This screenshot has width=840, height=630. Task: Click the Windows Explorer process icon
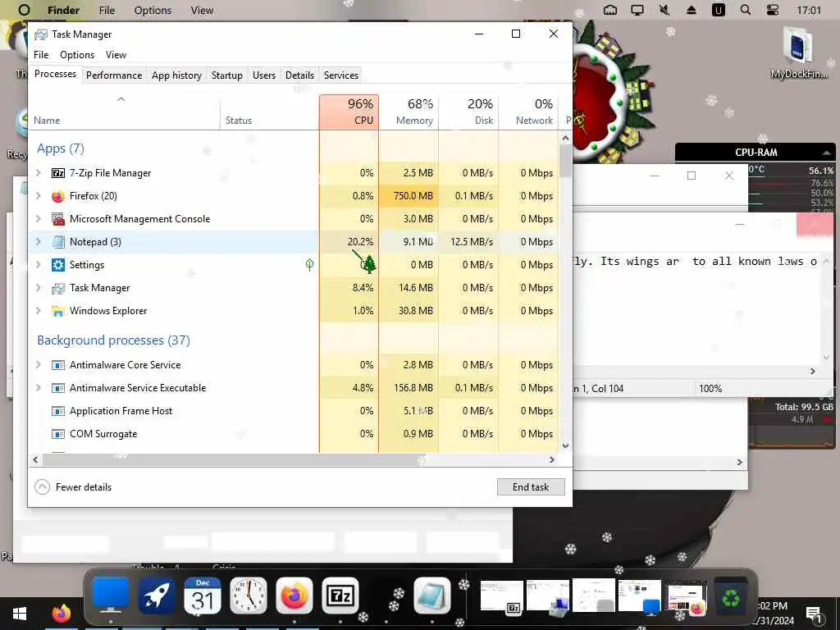click(58, 311)
